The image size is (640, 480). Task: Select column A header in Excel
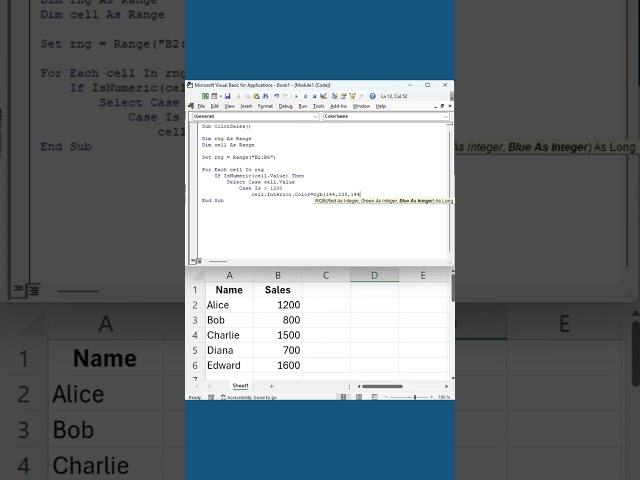tap(229, 276)
